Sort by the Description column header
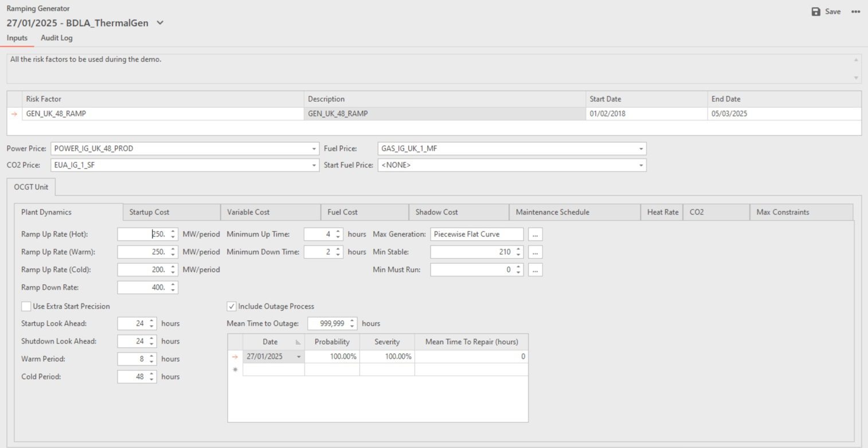The image size is (868, 448). 444,99
